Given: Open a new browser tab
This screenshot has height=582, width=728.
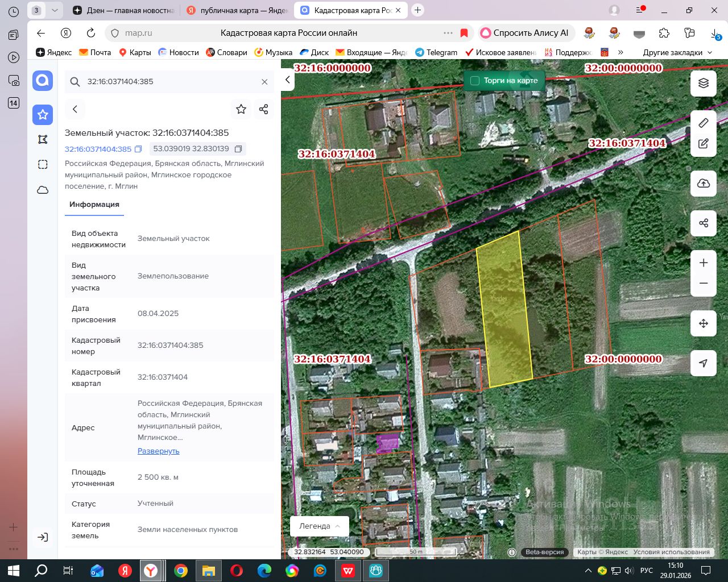Looking at the screenshot, I should point(418,10).
